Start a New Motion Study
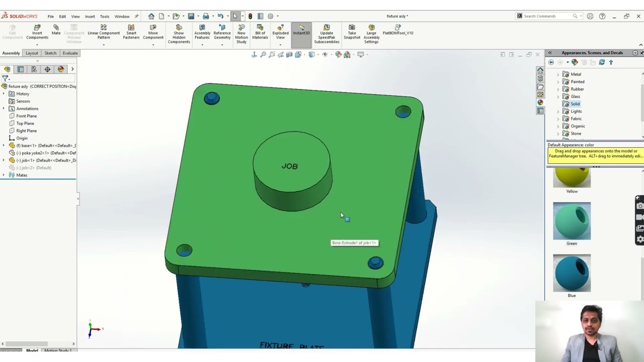Viewport: 644px width, 362px height. coord(242,34)
